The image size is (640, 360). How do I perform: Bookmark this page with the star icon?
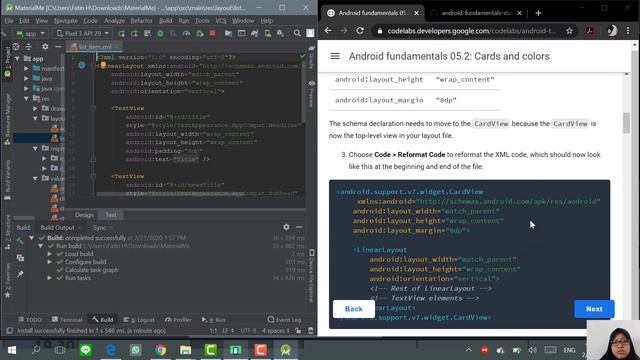569,31
